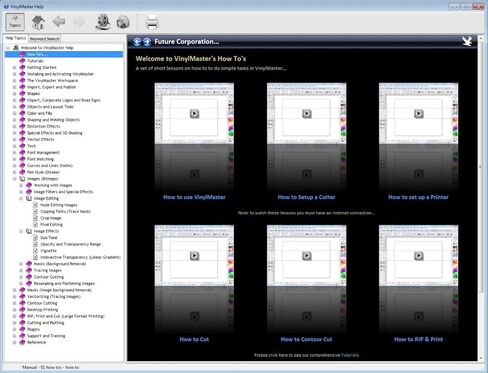This screenshot has width=488, height=373.
Task: Click next-topic arrow beside Future Corporation
Action: [147, 42]
